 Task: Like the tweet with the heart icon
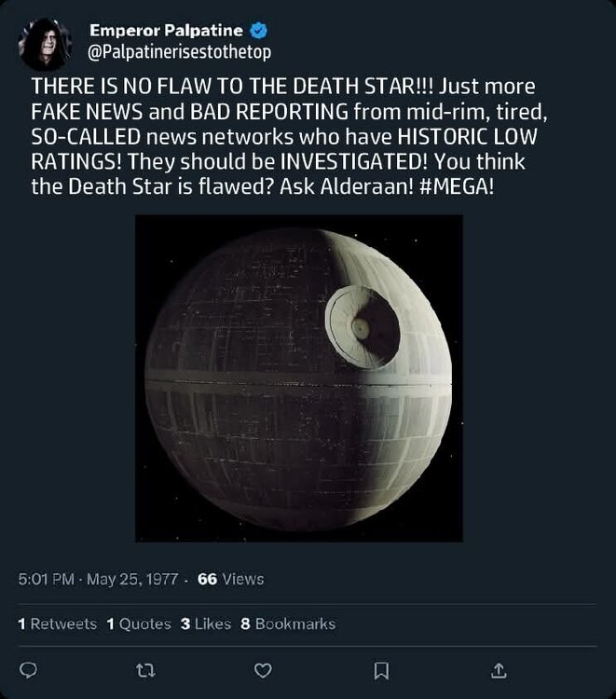tap(263, 670)
